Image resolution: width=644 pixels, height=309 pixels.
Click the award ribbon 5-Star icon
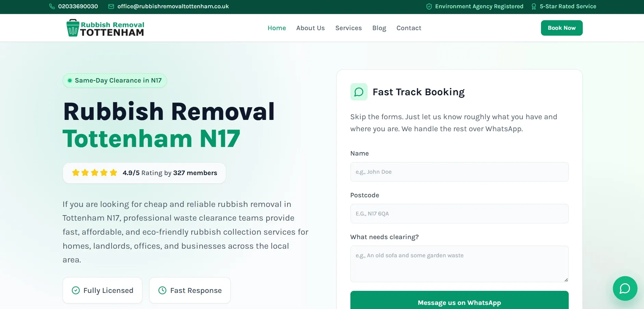533,7
